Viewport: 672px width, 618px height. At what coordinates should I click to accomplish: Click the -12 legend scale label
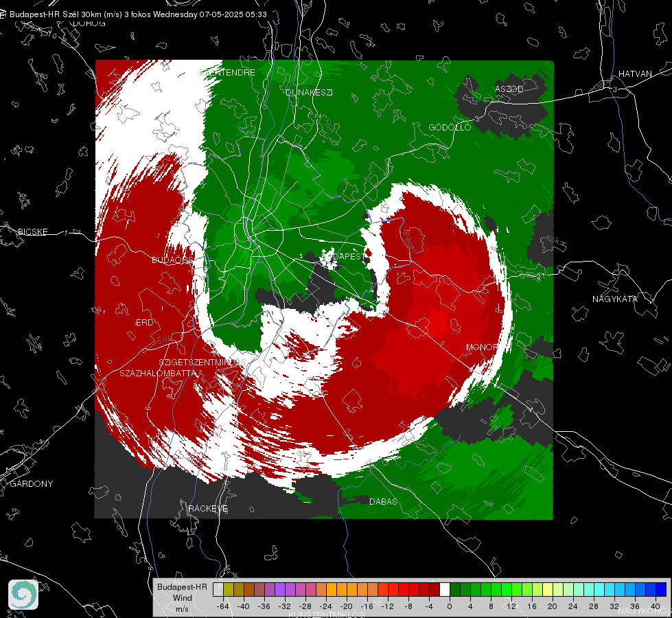click(388, 606)
